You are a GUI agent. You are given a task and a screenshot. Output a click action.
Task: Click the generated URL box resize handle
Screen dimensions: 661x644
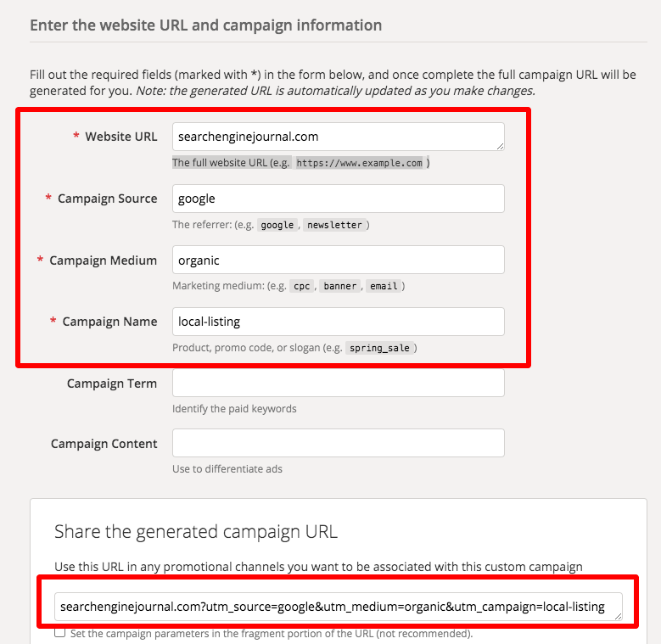point(617,617)
